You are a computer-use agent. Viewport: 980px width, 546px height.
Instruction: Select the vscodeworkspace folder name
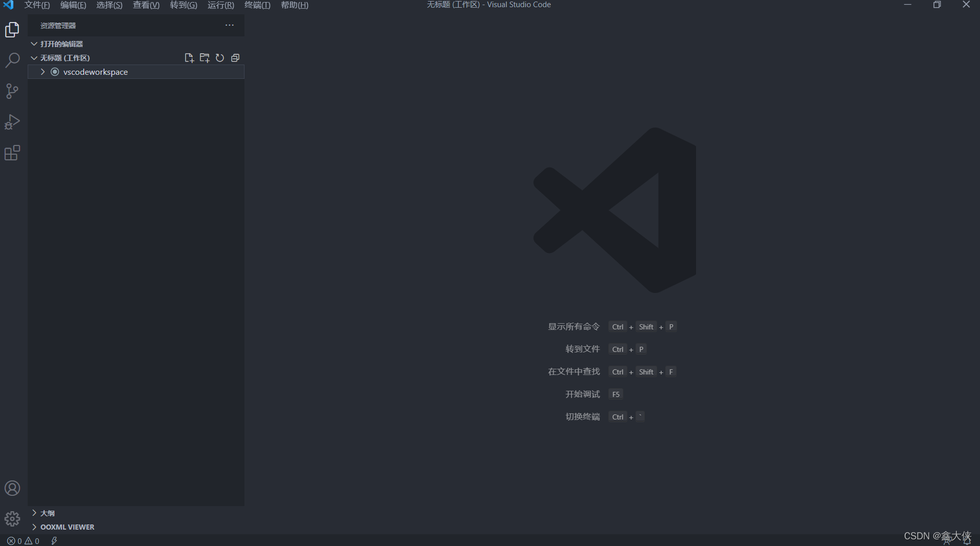(x=95, y=72)
